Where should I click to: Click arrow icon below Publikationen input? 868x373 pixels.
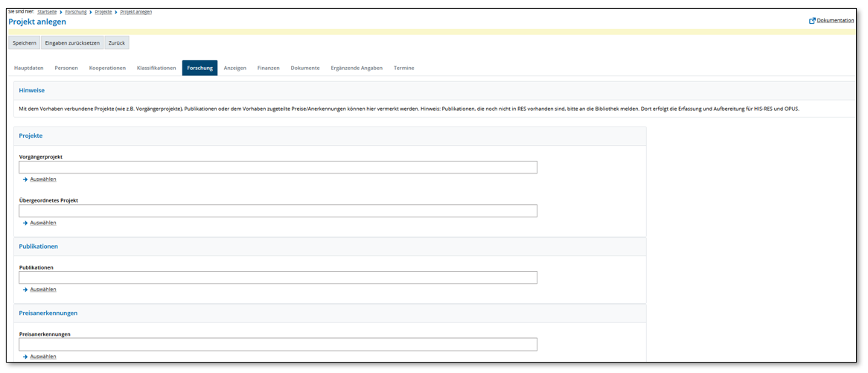[25, 290]
